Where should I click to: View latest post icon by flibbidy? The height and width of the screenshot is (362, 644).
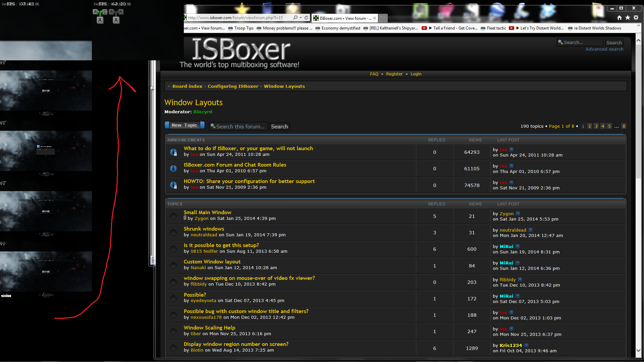520,280
